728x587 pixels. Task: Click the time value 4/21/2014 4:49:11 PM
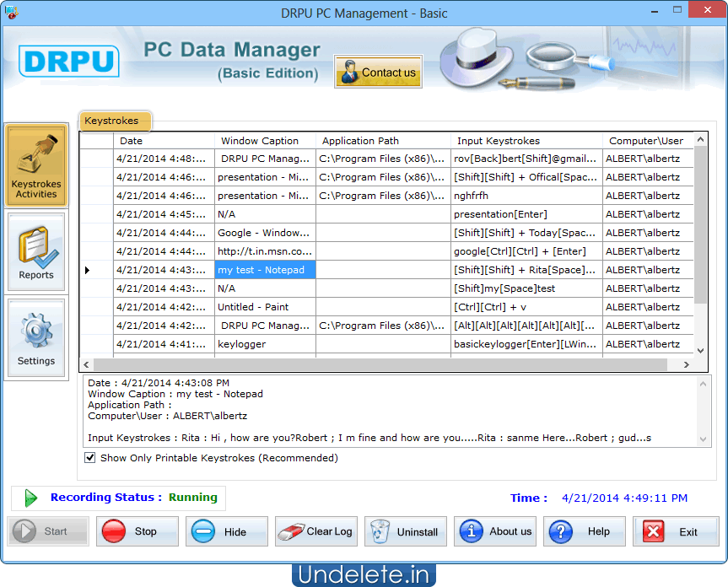tap(624, 498)
